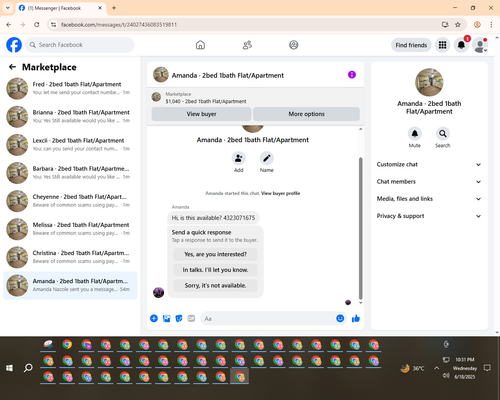Image resolution: width=500 pixels, height=400 pixels.
Task: Expand Customize chat section
Action: (429, 164)
